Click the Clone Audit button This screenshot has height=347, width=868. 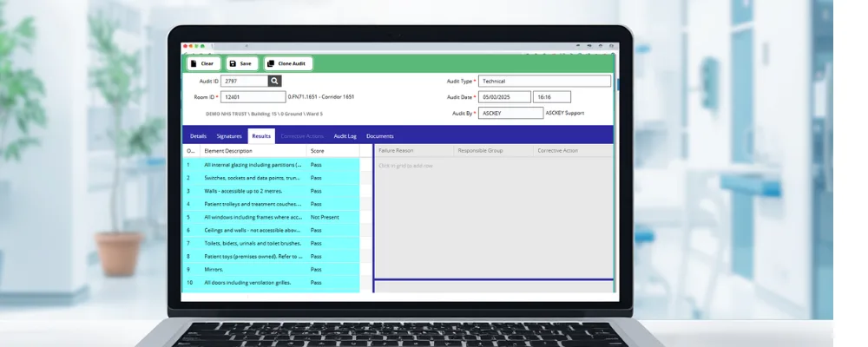[288, 63]
